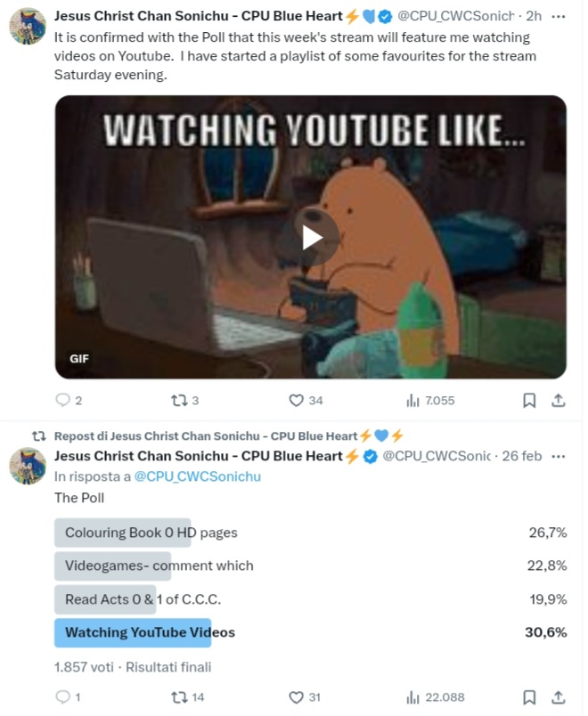588x716 pixels.
Task: Repost The Poll tweet with 14 reposts
Action: pyautogui.click(x=187, y=697)
